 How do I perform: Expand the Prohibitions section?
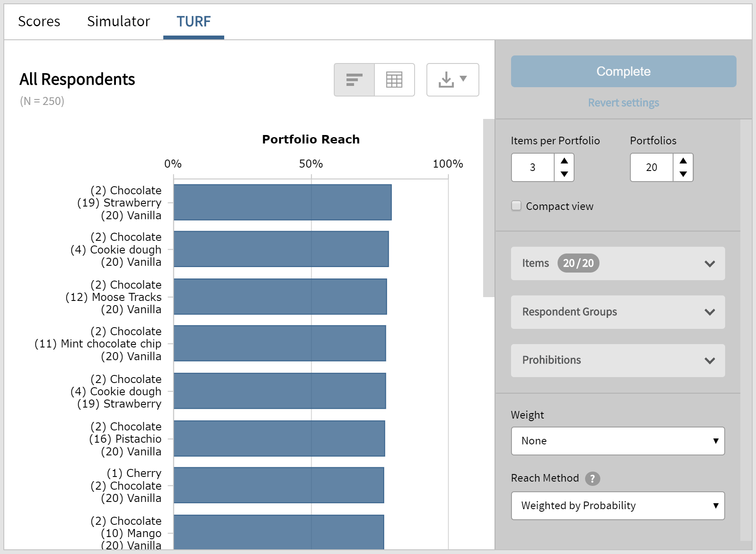[x=617, y=360]
